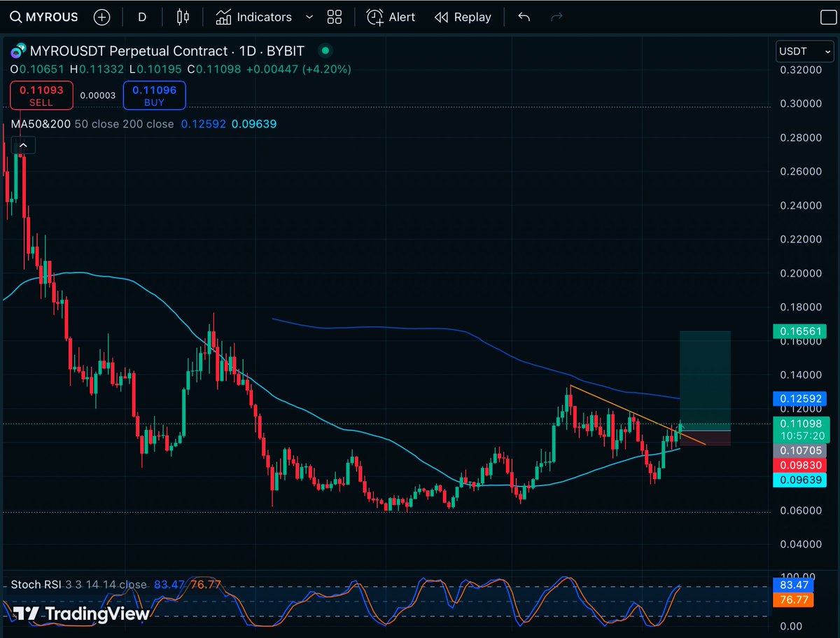Click the green market status dot
The height and width of the screenshot is (638, 840).
(325, 50)
